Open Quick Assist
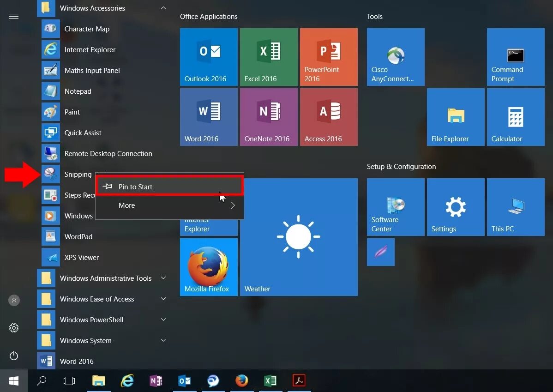Image resolution: width=553 pixels, height=392 pixels. pos(102,133)
